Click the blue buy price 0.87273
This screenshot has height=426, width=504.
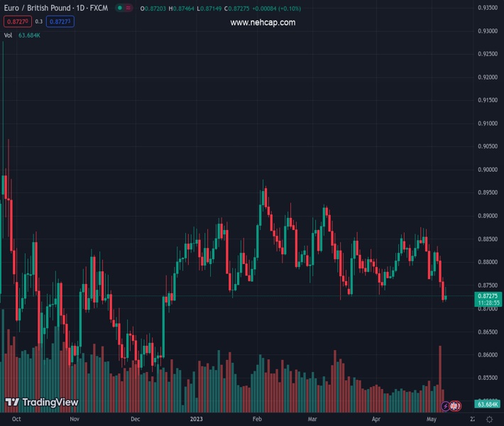[60, 21]
